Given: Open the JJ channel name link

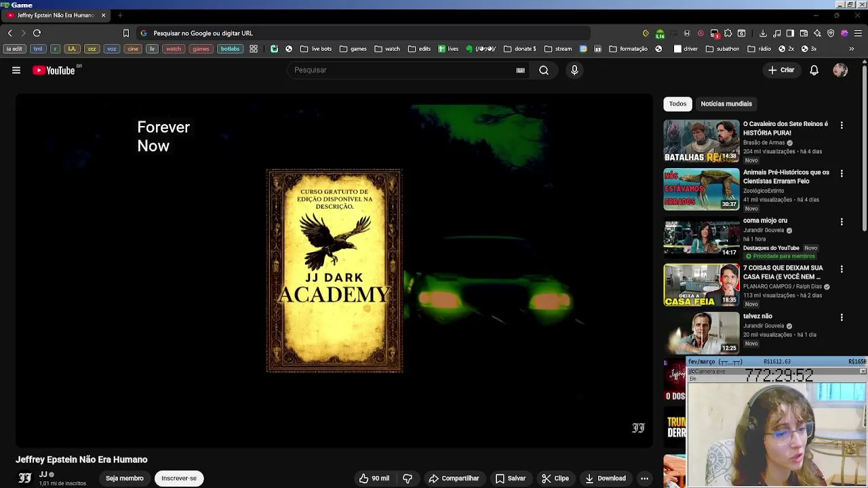Looking at the screenshot, I should click(43, 474).
